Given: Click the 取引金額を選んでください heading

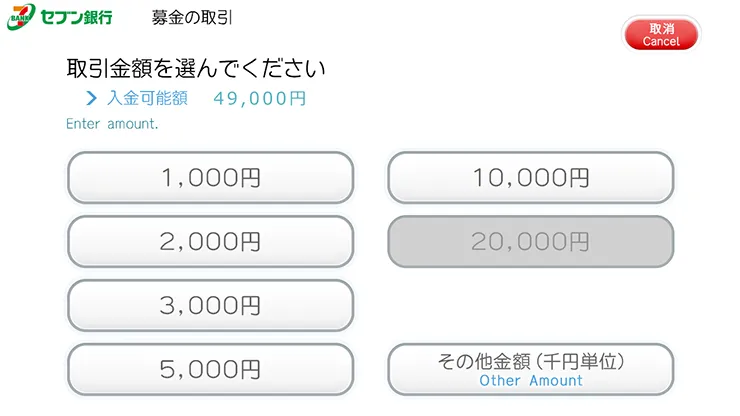Looking at the screenshot, I should click(x=196, y=70).
